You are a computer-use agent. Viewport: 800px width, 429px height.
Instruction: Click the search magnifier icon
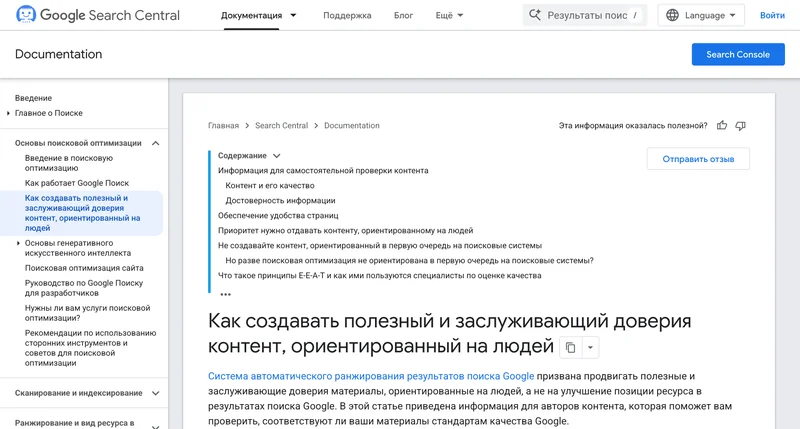[535, 15]
